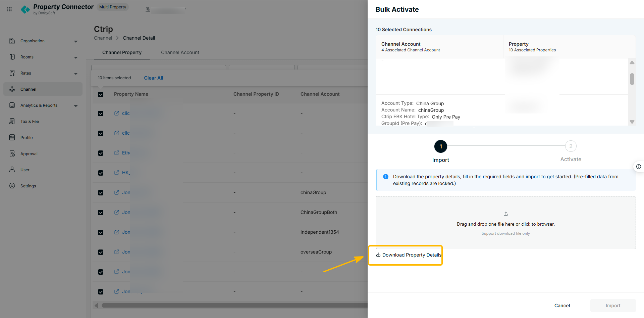Click Clear All selection link
The height and width of the screenshot is (318, 644).
tap(154, 78)
